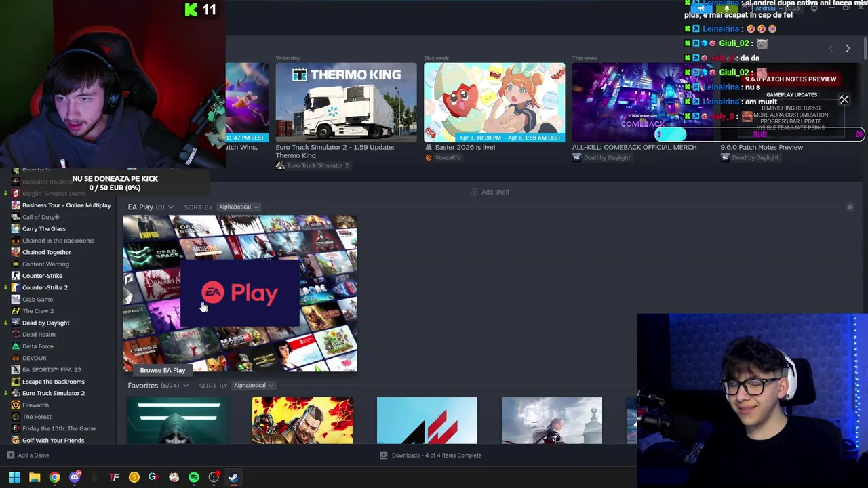This screenshot has height=488, width=868.
Task: Select Counter-Strike 2 in library list
Action: [x=45, y=287]
